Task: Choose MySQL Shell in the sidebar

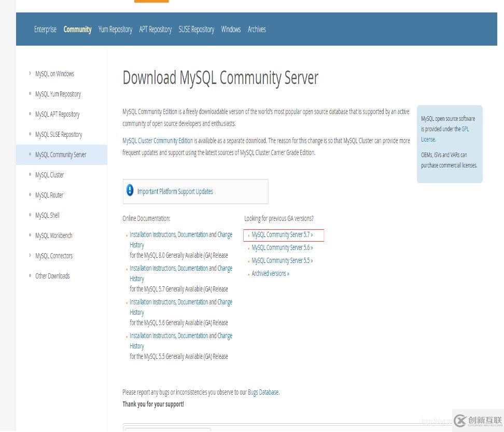Action: click(x=47, y=215)
